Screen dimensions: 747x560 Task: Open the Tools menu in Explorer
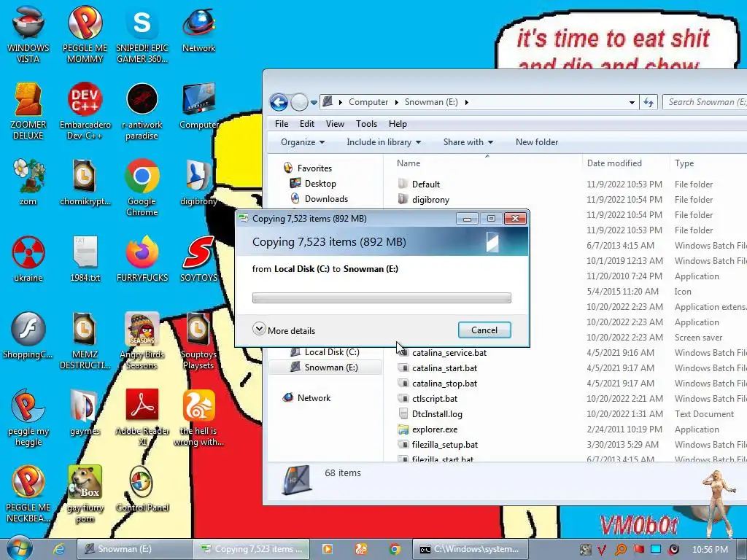(x=366, y=124)
